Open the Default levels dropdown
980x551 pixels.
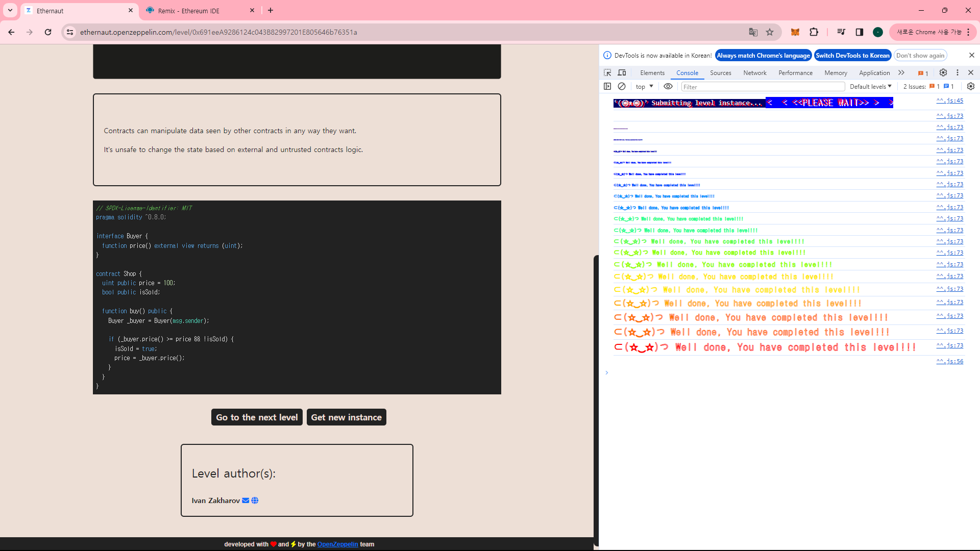point(871,87)
